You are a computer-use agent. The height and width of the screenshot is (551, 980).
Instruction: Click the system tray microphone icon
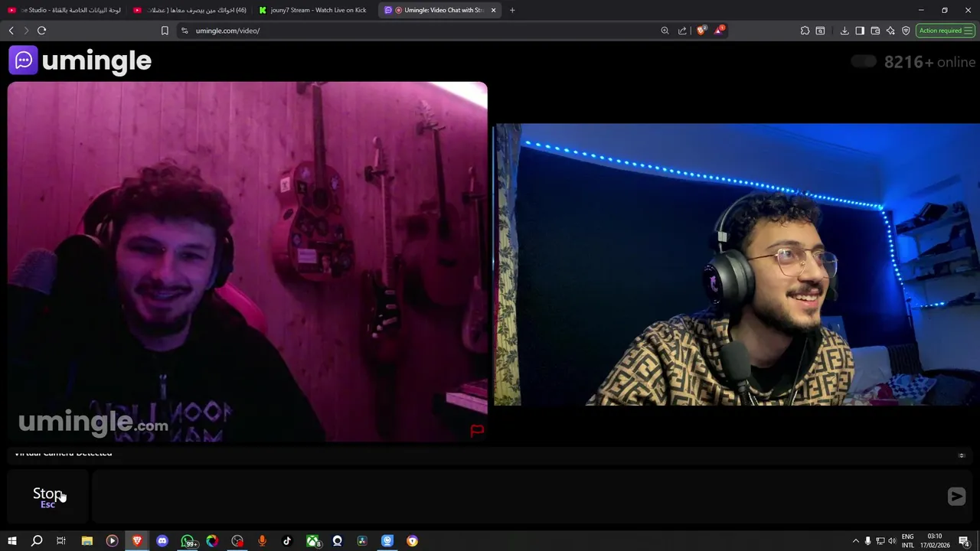[x=867, y=541]
